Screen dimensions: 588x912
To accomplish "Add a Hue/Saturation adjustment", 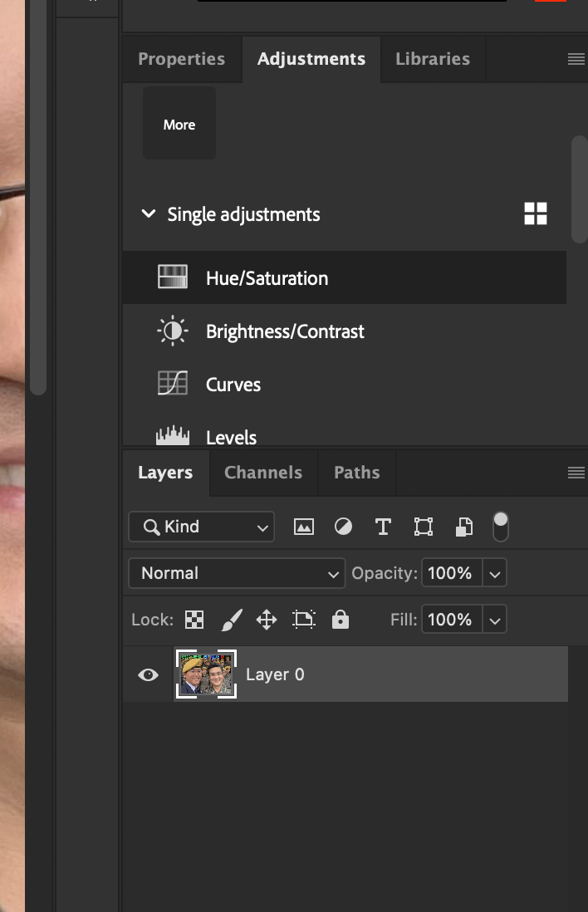I will coord(345,277).
